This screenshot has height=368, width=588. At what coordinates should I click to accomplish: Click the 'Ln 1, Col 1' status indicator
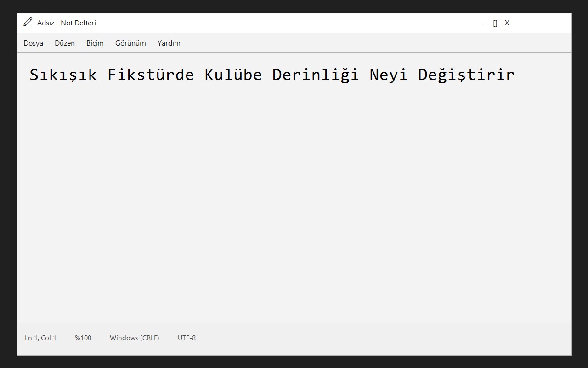click(40, 338)
